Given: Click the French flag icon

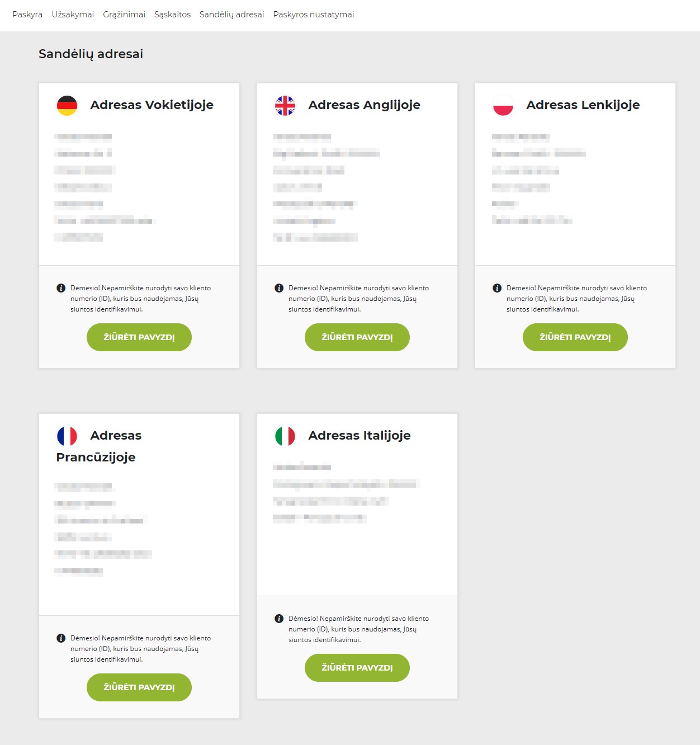Looking at the screenshot, I should point(67,436).
